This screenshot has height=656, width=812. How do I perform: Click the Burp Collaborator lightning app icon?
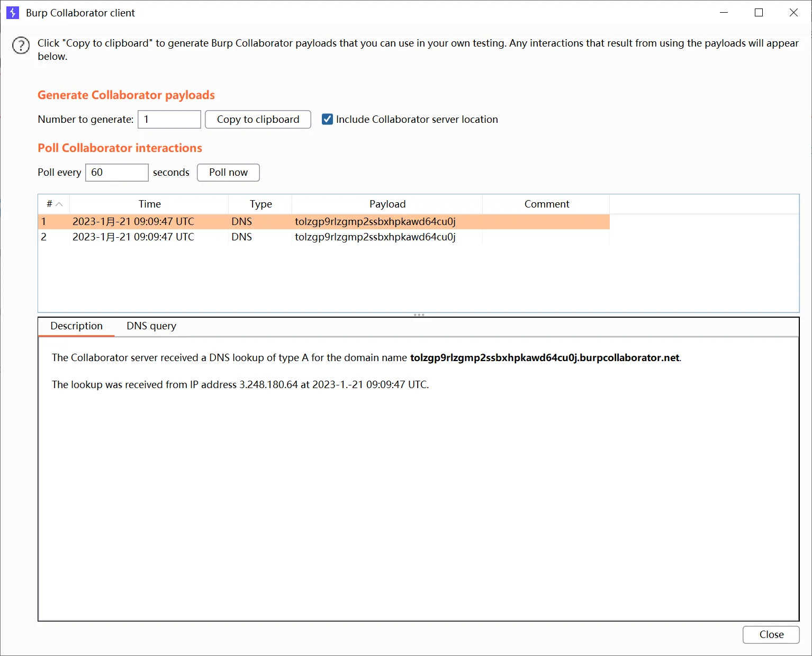[x=13, y=13]
